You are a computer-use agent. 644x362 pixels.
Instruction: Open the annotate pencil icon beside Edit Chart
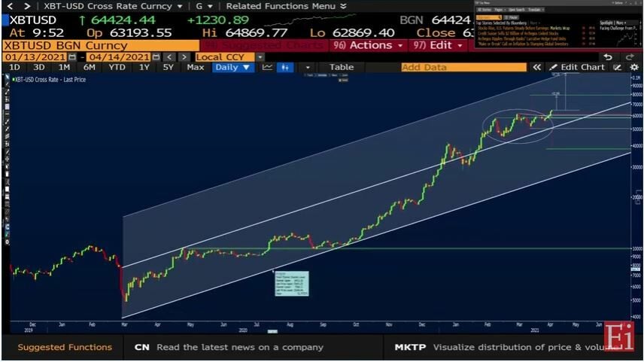[x=618, y=68]
